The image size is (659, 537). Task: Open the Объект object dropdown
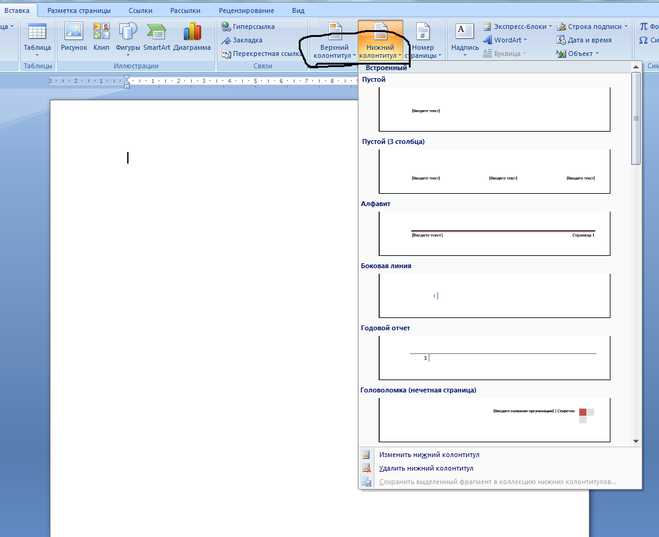point(577,54)
